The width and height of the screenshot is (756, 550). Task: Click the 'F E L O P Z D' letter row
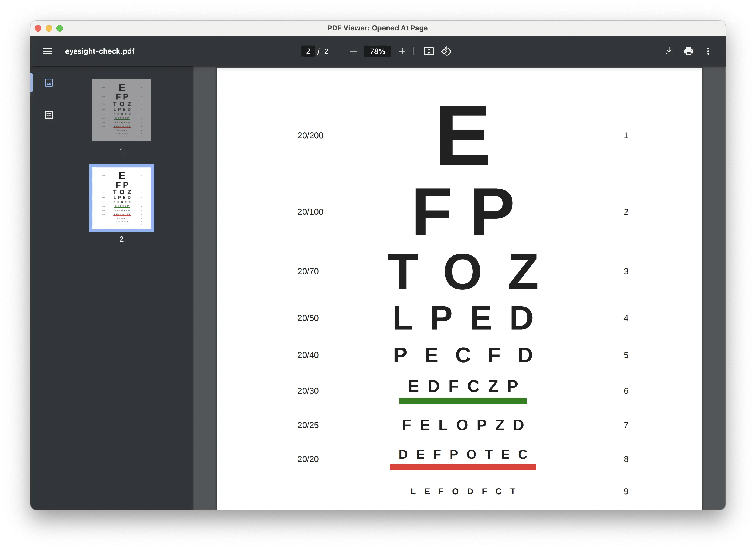coord(463,425)
